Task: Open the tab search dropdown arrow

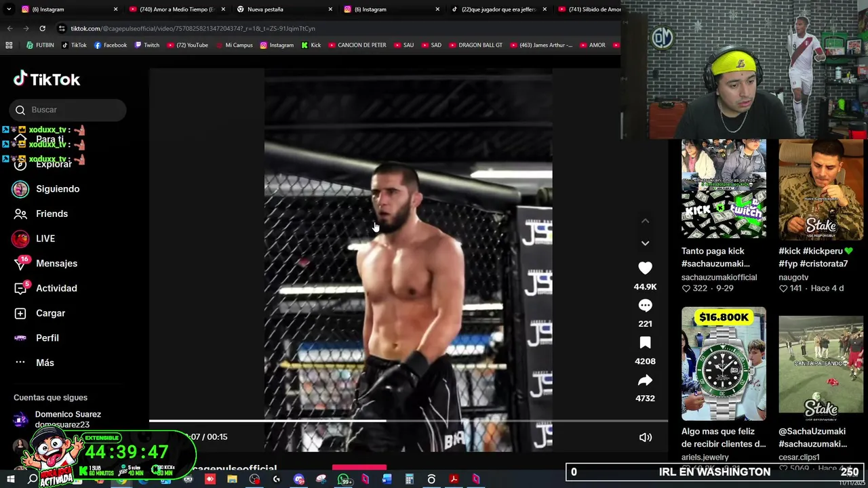Action: 8,9
